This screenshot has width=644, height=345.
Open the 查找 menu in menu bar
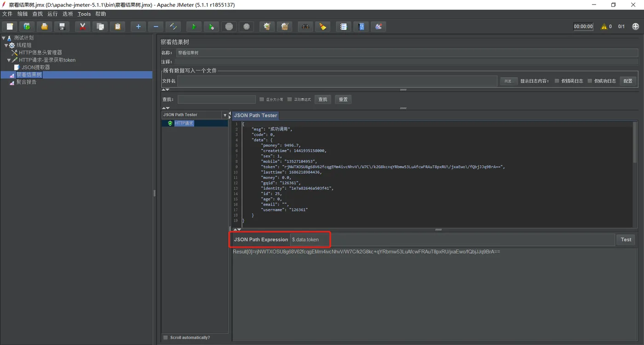coord(38,14)
